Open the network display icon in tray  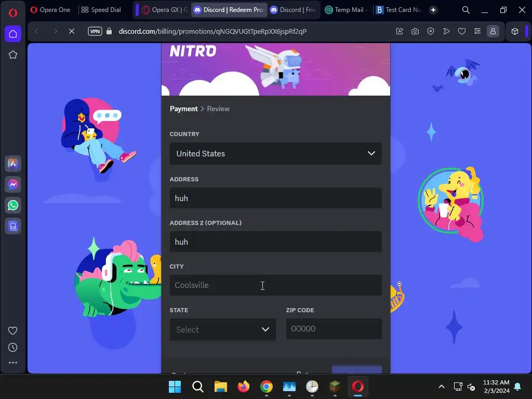tap(458, 387)
